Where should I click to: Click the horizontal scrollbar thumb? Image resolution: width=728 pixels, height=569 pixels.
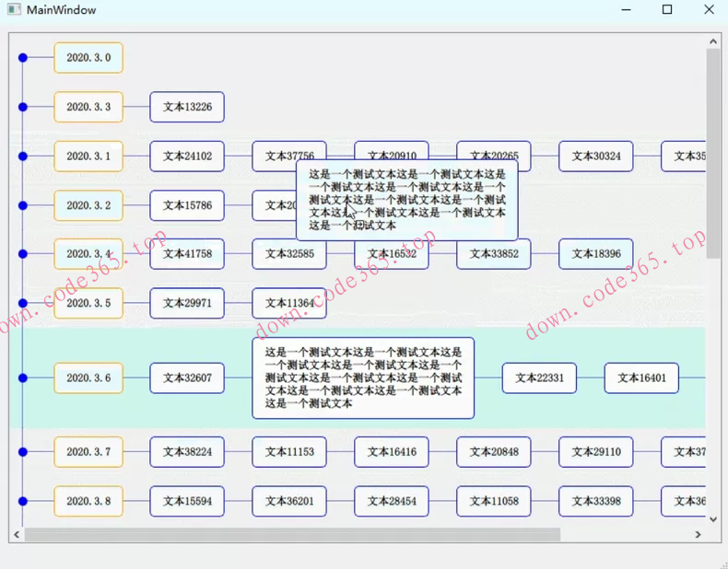pos(291,534)
